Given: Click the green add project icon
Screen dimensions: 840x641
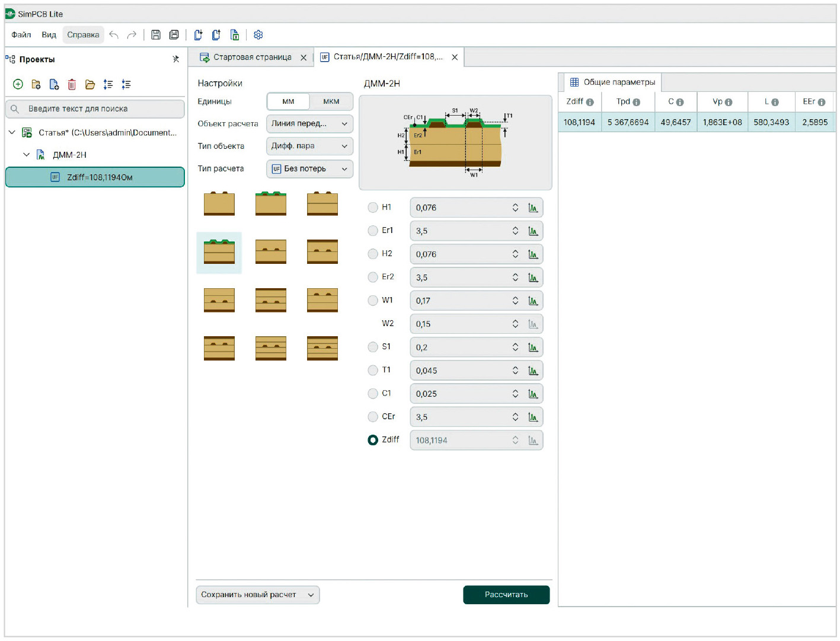Looking at the screenshot, I should click(x=18, y=85).
